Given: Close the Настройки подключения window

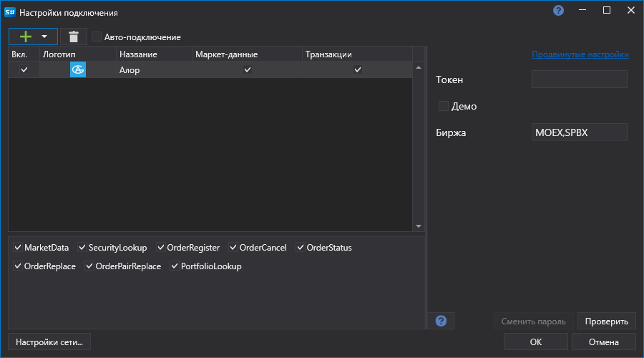Looking at the screenshot, I should [631, 10].
